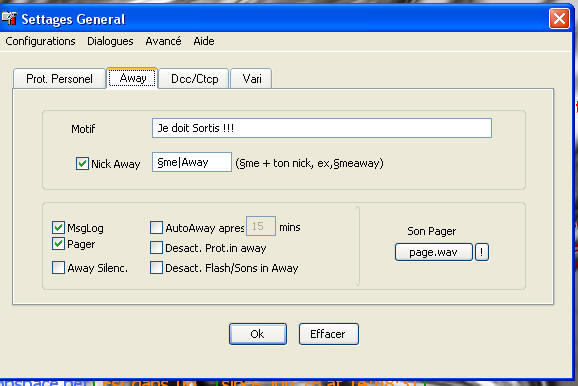Screen dimensions: 578x386
Task: Uncheck the Pager option
Action: [58, 243]
